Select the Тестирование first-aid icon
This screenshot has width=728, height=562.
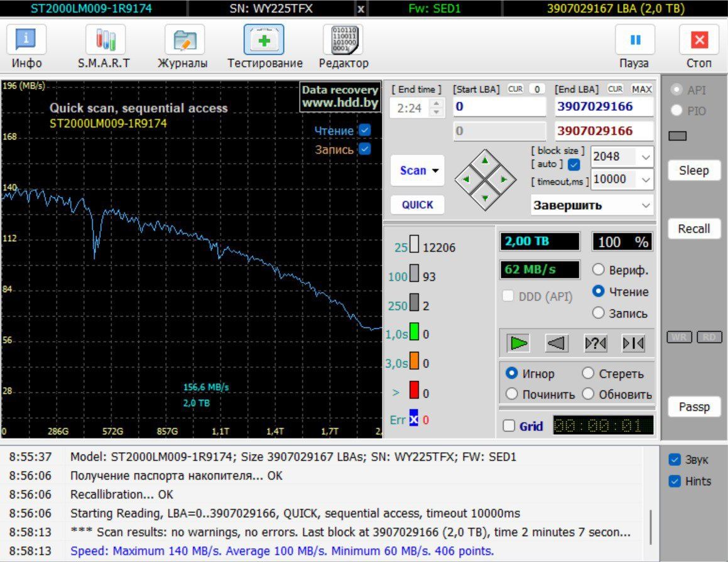[x=264, y=40]
